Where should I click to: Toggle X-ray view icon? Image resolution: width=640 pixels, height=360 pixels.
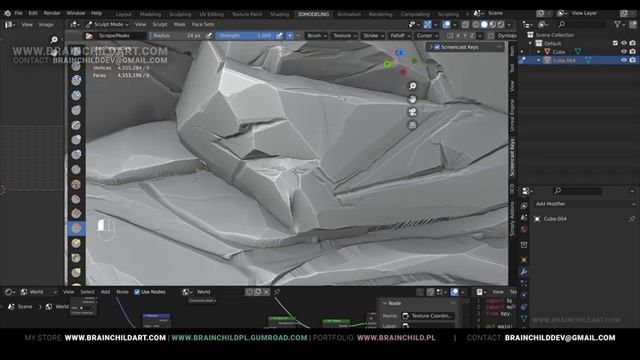(x=465, y=25)
